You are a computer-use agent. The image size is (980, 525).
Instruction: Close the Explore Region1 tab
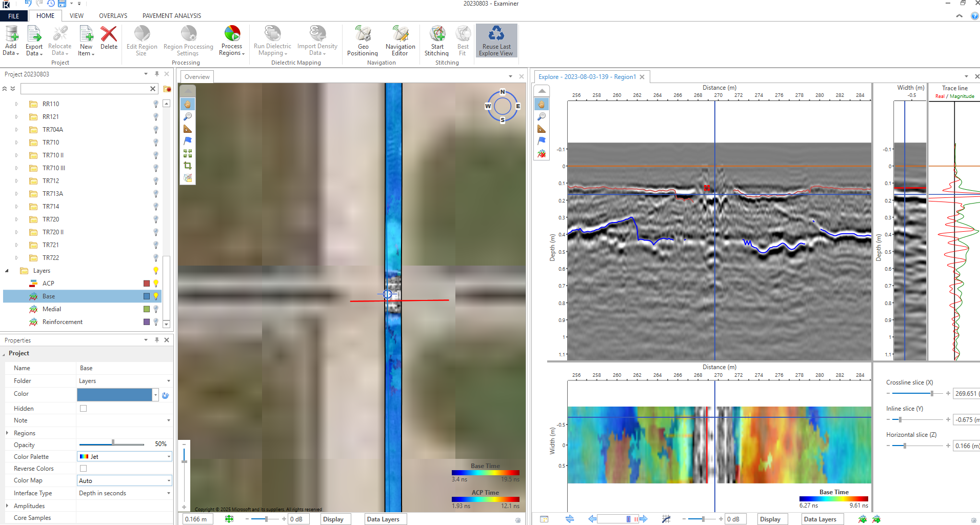tap(642, 77)
